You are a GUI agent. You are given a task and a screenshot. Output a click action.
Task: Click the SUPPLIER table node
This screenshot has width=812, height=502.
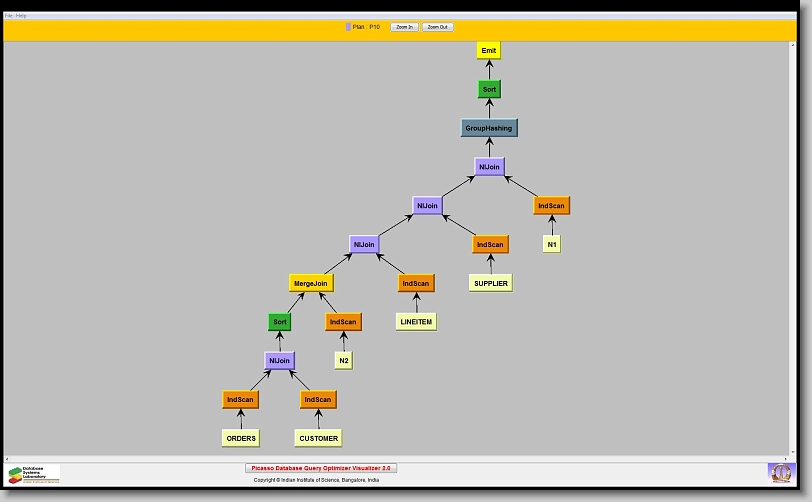click(x=490, y=283)
